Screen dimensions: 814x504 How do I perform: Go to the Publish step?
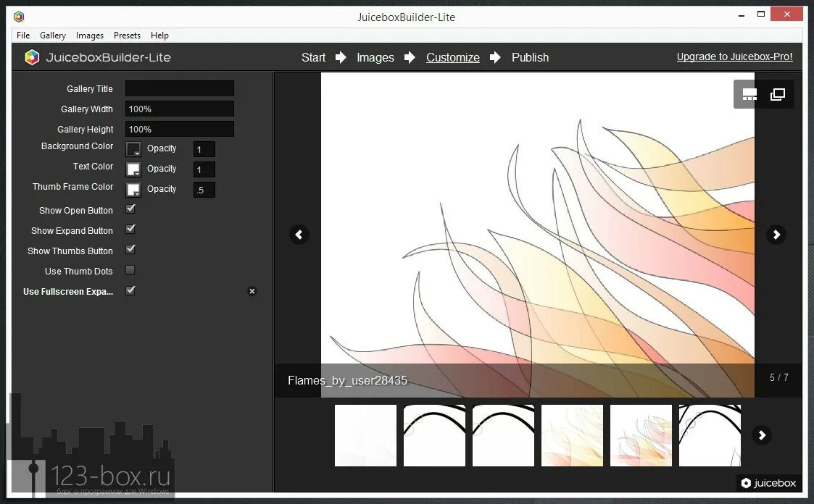[530, 57]
